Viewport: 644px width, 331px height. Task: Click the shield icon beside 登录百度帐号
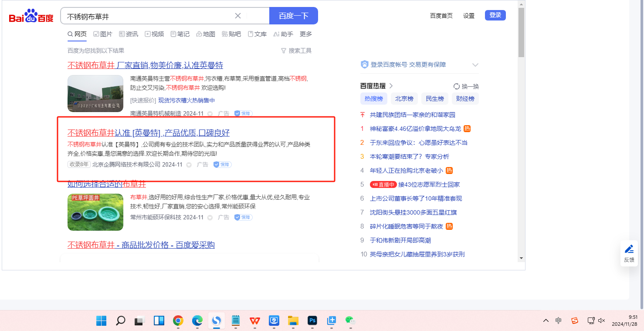tap(364, 65)
